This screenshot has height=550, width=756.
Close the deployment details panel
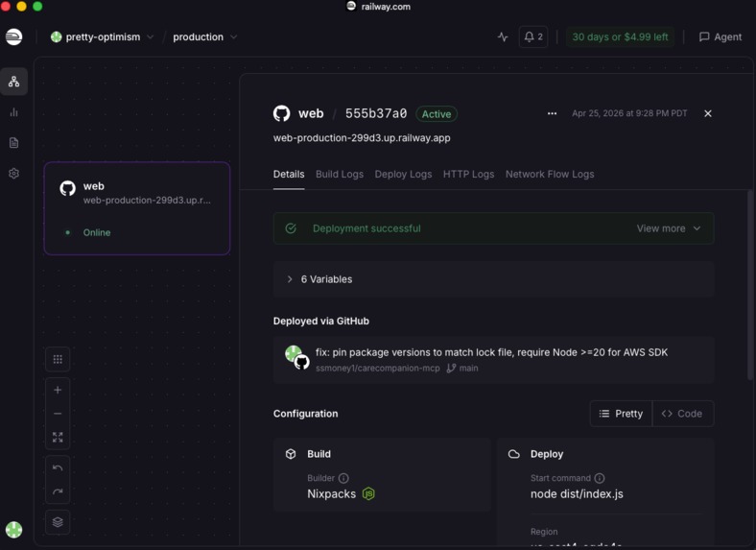click(708, 113)
